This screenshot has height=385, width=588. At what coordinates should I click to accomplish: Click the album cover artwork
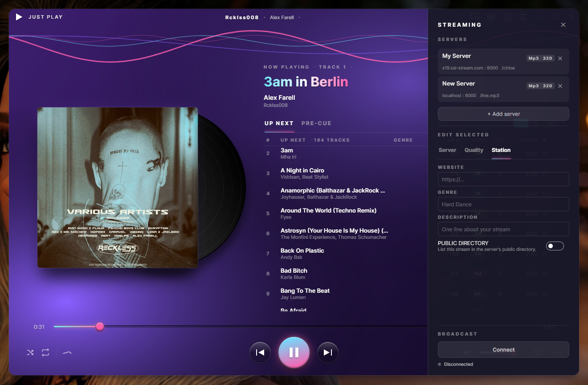118,188
